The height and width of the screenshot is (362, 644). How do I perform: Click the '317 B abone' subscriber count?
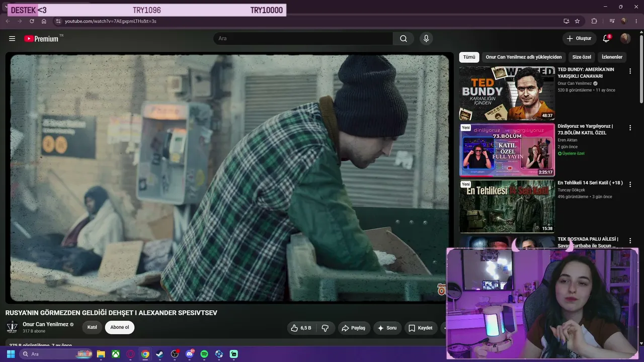coord(34,331)
